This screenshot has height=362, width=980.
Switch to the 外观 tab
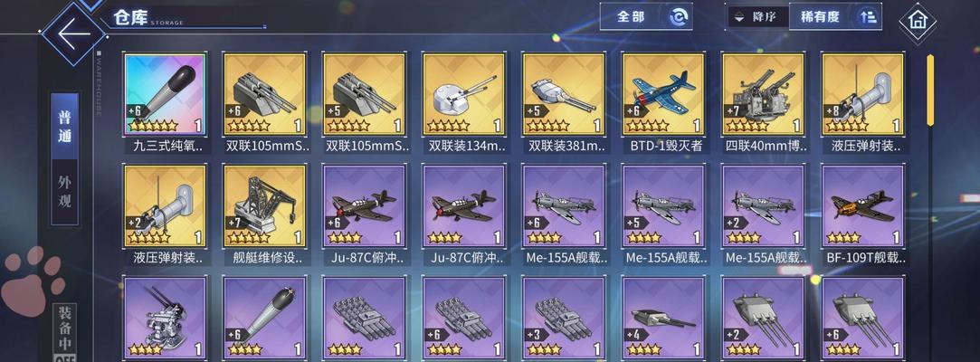click(x=65, y=192)
